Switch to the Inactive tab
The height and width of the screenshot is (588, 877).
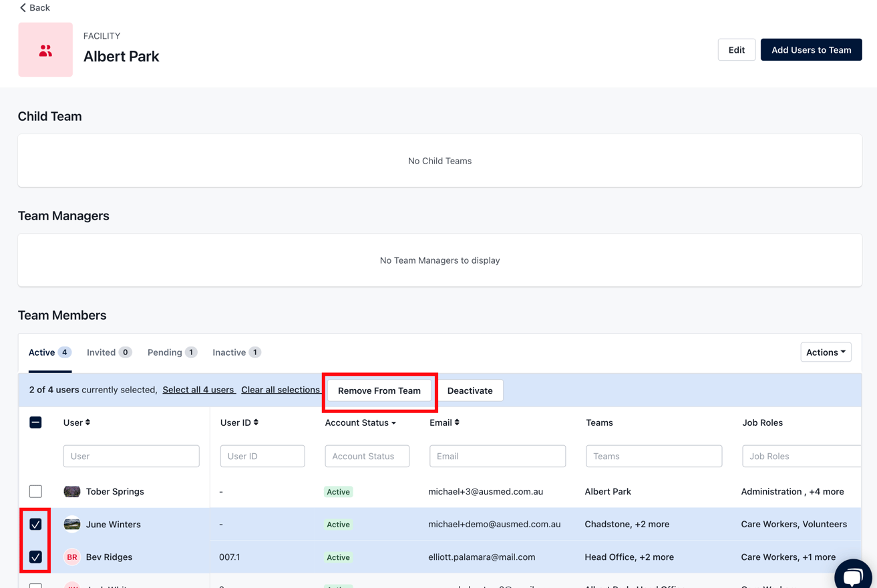(236, 352)
